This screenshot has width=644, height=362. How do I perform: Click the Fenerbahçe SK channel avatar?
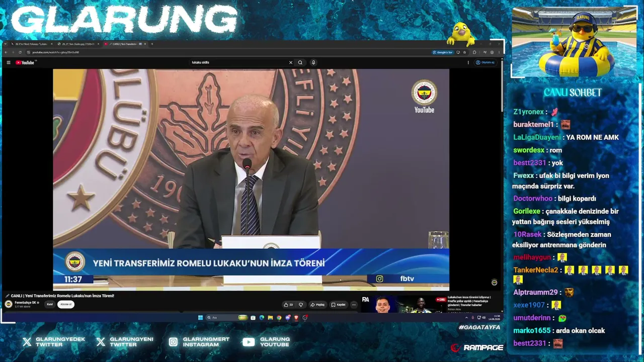click(9, 304)
